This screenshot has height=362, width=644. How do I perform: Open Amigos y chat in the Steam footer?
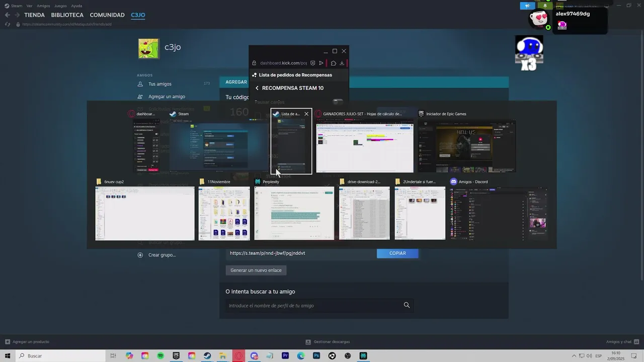click(622, 342)
